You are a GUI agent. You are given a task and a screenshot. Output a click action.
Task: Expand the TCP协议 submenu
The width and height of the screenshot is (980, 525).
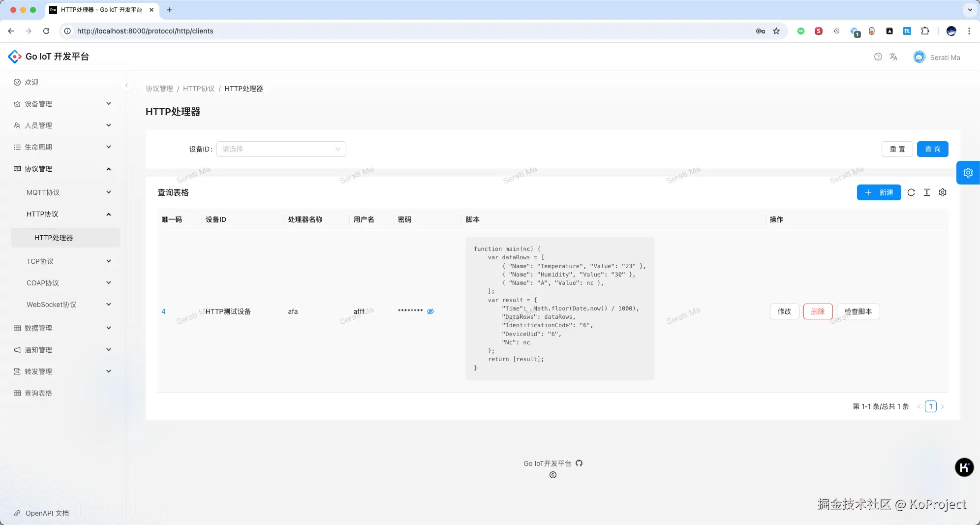65,261
